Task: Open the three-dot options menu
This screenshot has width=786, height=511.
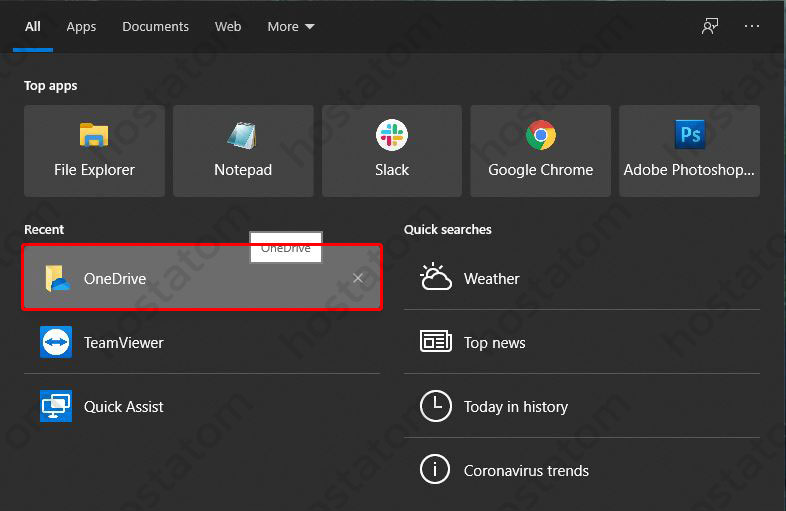Action: point(752,27)
